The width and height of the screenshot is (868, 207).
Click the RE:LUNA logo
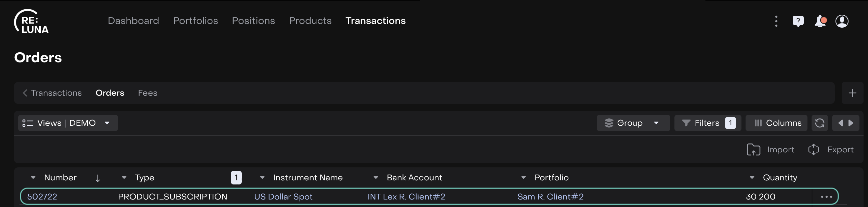click(31, 21)
